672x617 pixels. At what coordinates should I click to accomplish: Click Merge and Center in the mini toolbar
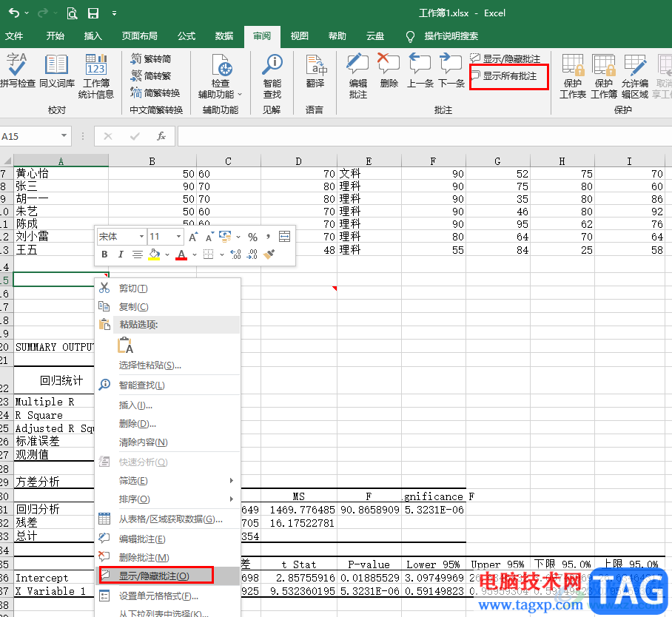coord(285,237)
